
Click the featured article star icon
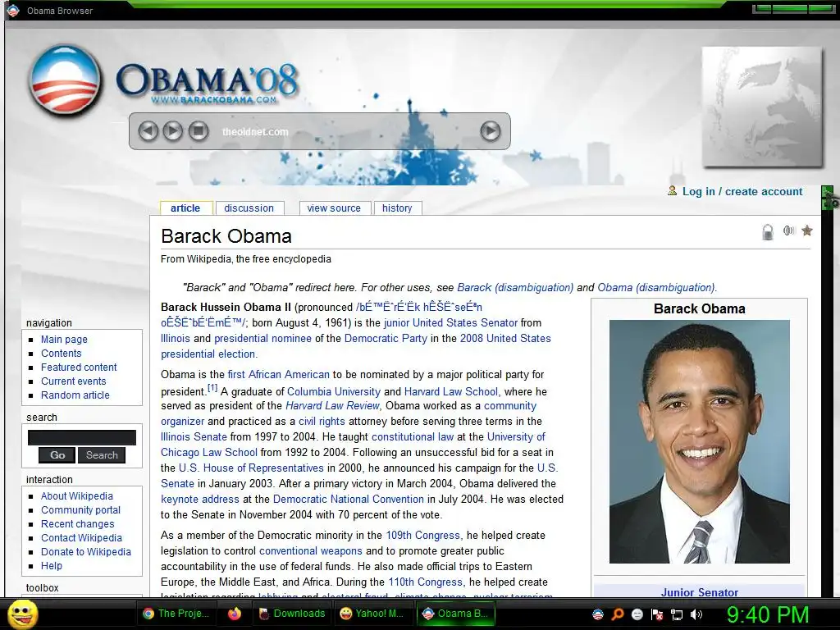807,231
